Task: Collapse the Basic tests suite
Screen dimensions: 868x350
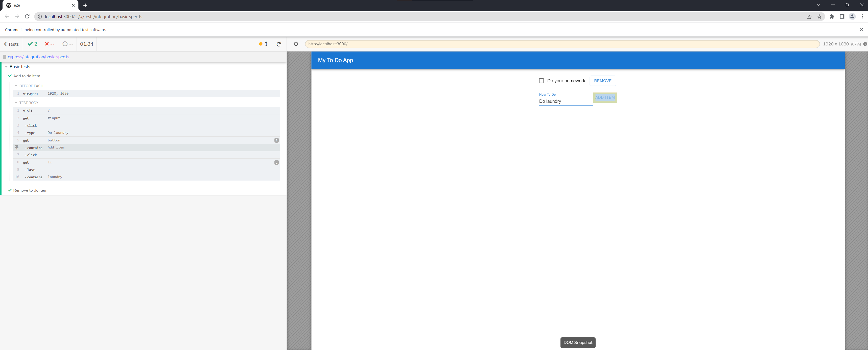Action: (6, 67)
